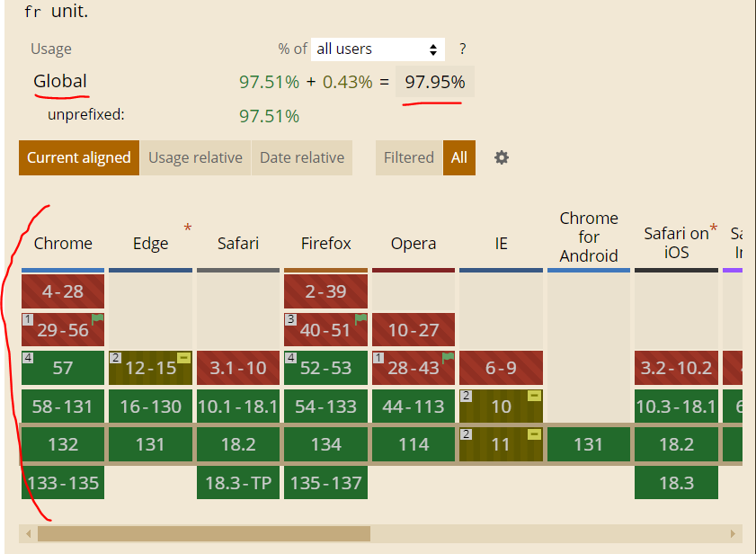Click the Firefox column header
Image resolution: width=756 pixels, height=554 pixels.
(326, 243)
